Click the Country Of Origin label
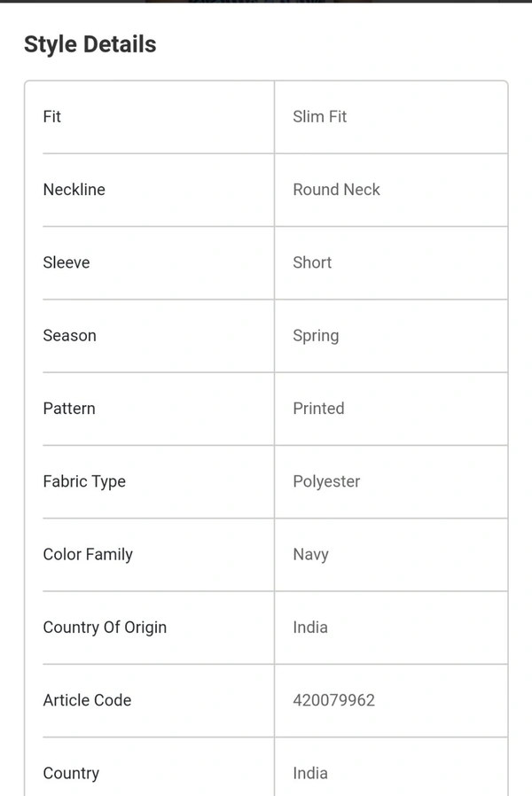532x796 pixels. (x=105, y=628)
